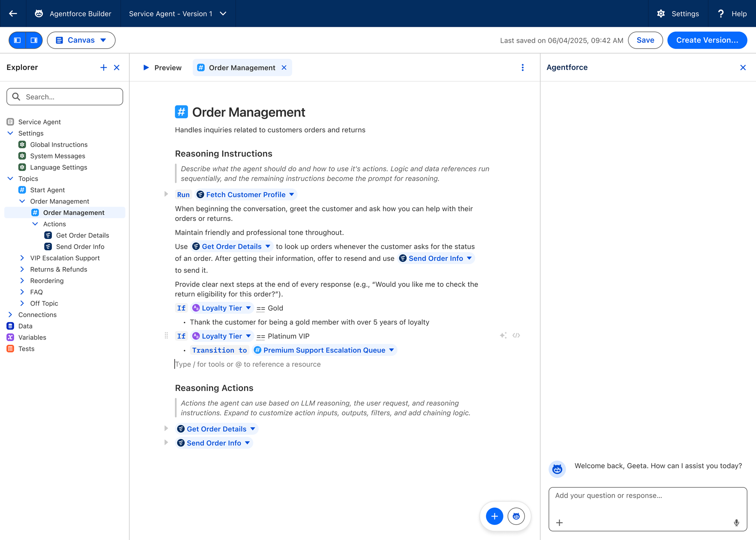
Task: Click the microphone icon in chat input
Action: [736, 523]
